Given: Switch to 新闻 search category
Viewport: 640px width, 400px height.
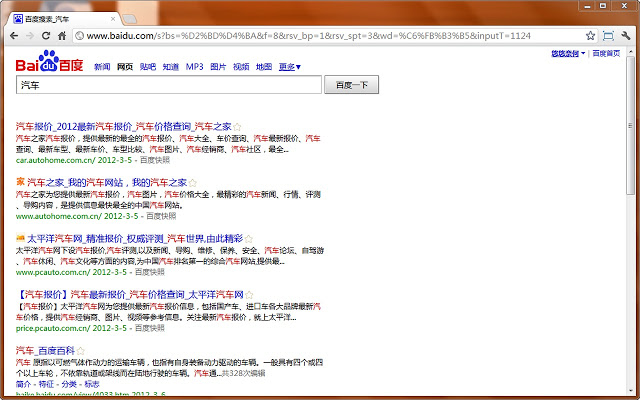Looking at the screenshot, I should pyautogui.click(x=102, y=67).
